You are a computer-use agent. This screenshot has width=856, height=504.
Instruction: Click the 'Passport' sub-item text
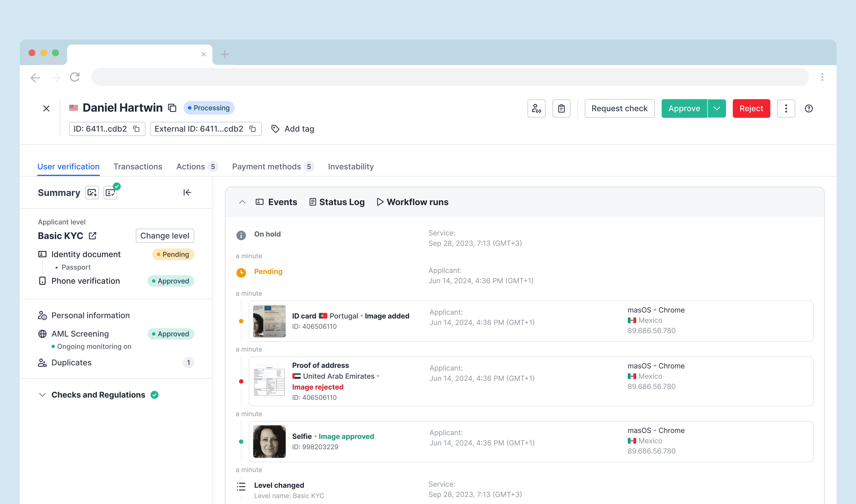pos(76,267)
